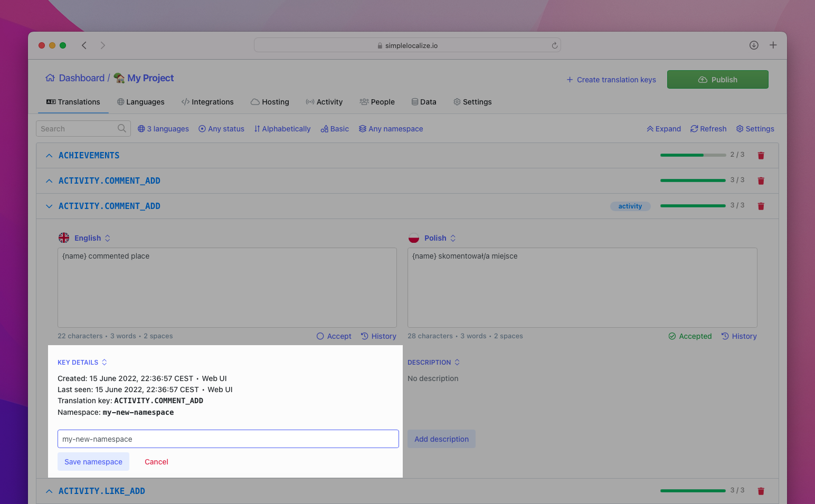
Task: Click the My Project breadcrumb link
Action: 150,78
